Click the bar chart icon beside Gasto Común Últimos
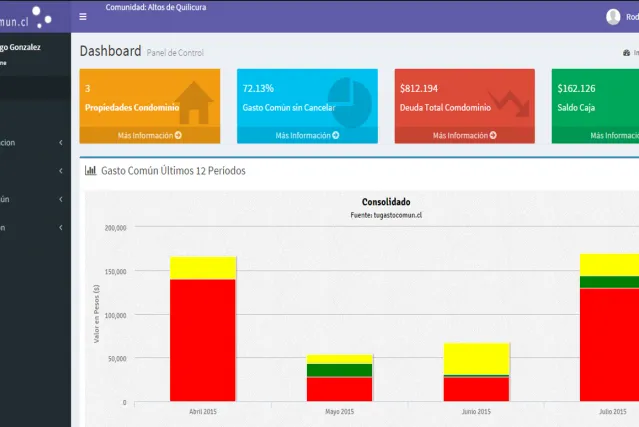Screen dimensions: 639x427 click(90, 170)
